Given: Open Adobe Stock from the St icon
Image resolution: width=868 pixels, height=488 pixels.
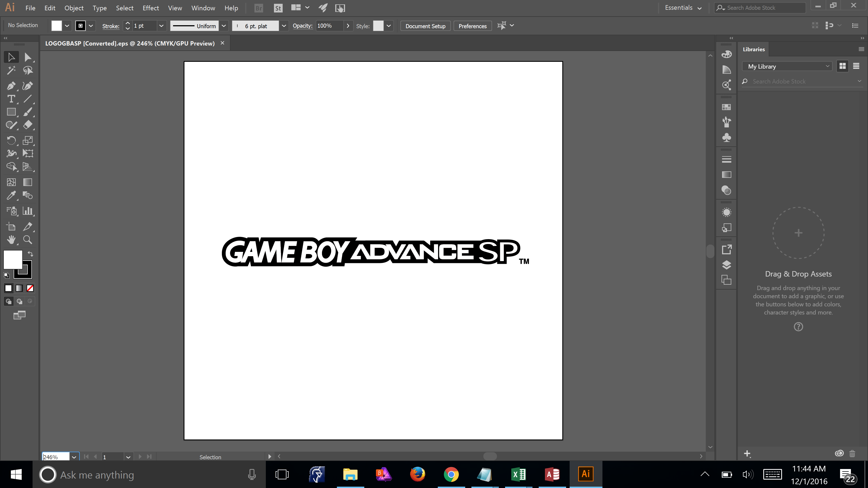Looking at the screenshot, I should pyautogui.click(x=278, y=8).
